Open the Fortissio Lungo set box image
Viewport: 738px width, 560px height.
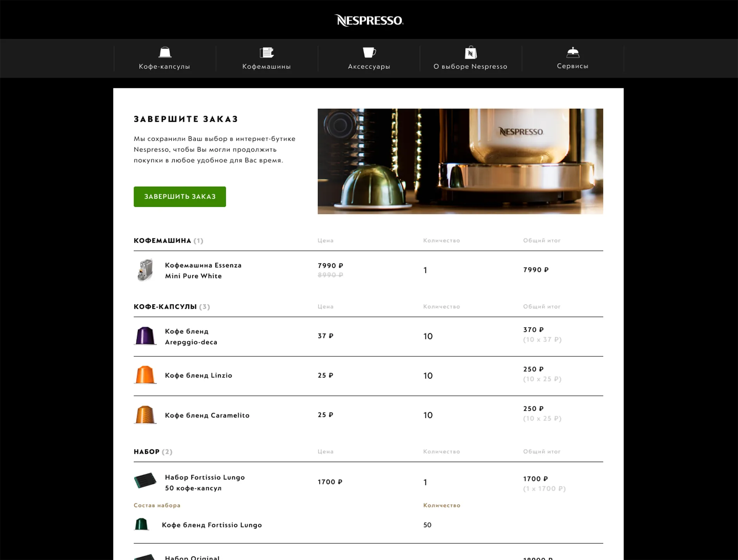[x=145, y=480]
